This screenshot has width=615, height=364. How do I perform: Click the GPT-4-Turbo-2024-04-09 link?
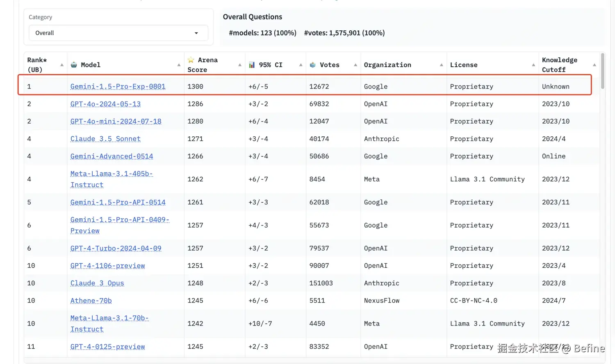coord(116,249)
